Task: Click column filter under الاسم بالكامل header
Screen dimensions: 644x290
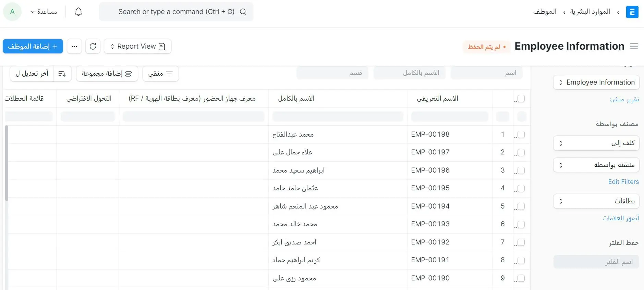Action: click(x=338, y=116)
